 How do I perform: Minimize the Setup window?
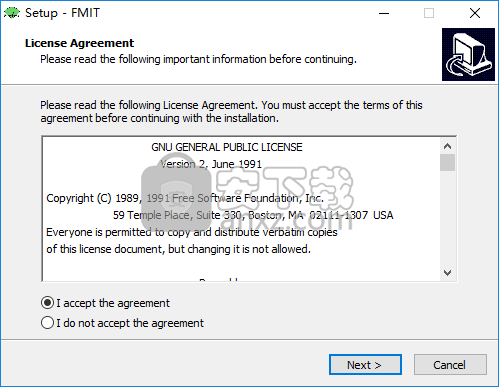384,13
